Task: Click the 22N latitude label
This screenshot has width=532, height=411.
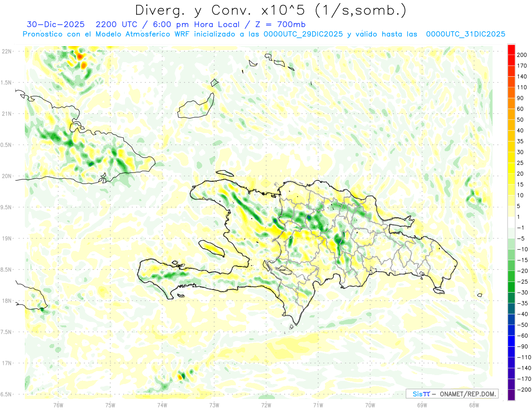Action: (x=7, y=51)
